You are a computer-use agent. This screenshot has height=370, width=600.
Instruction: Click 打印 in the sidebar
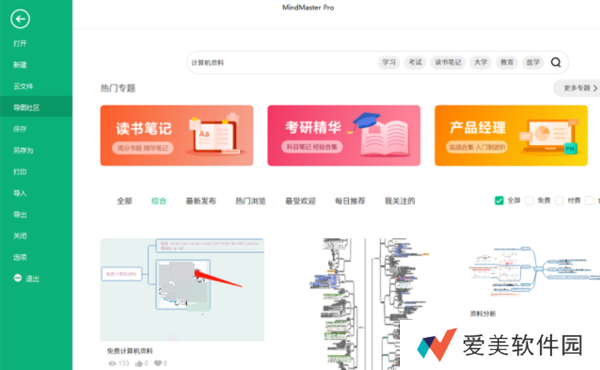(x=20, y=172)
